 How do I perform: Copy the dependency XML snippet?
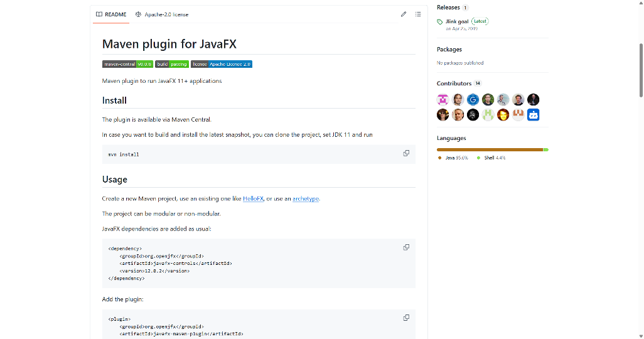pyautogui.click(x=406, y=247)
